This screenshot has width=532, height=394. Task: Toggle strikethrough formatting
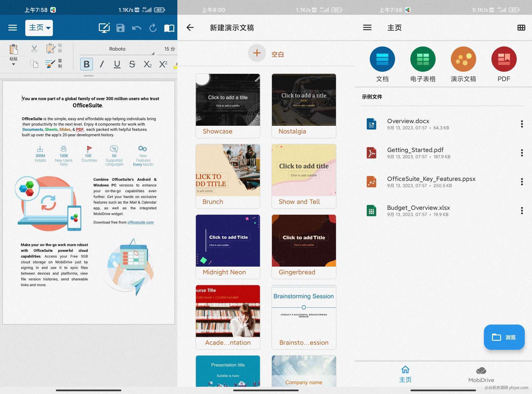[132, 64]
